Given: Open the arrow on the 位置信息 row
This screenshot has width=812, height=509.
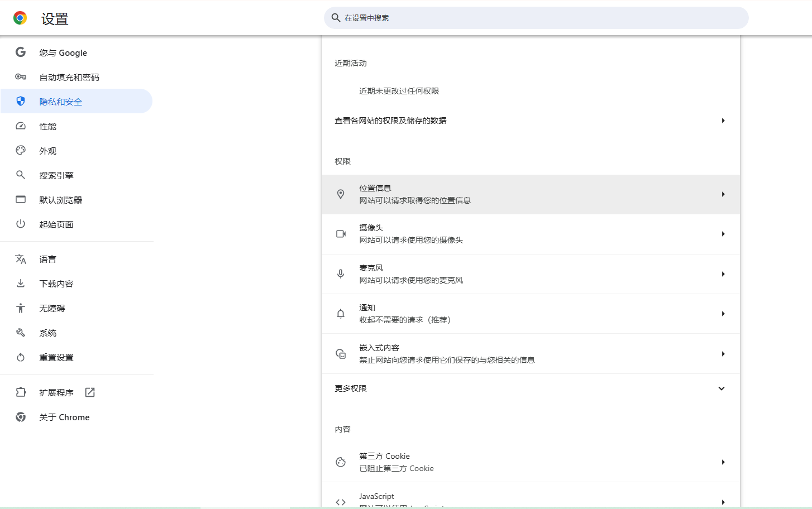Looking at the screenshot, I should (723, 194).
